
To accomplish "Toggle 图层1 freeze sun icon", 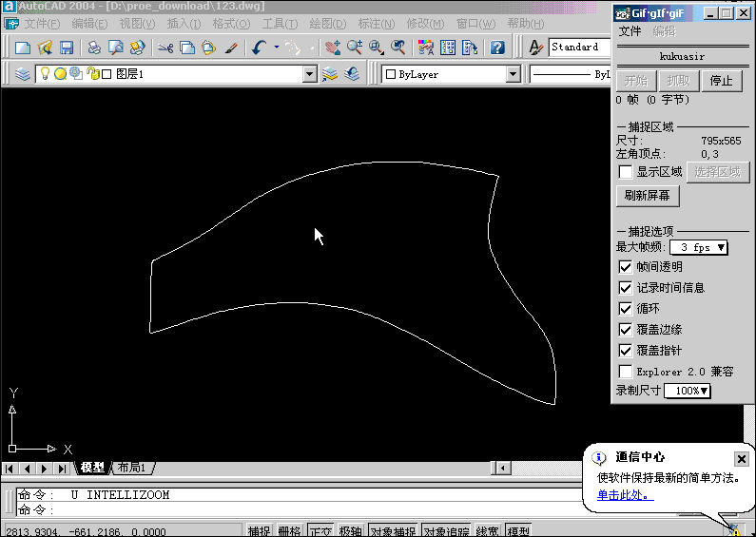I will click(60, 74).
